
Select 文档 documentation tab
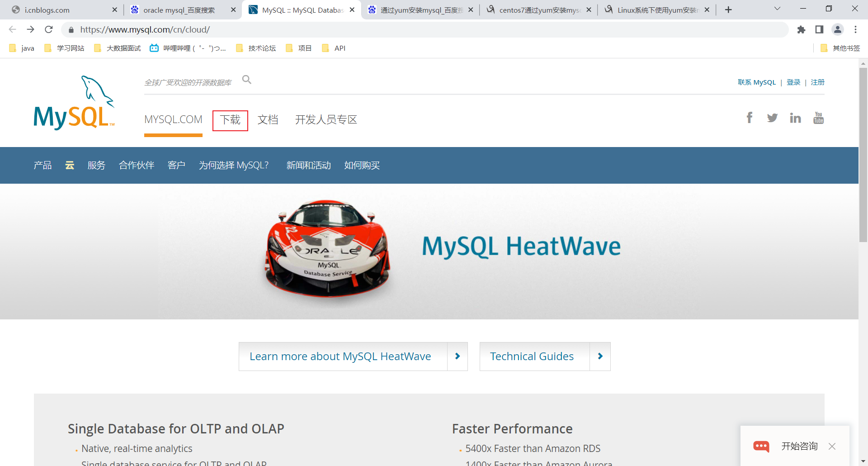[x=268, y=119]
